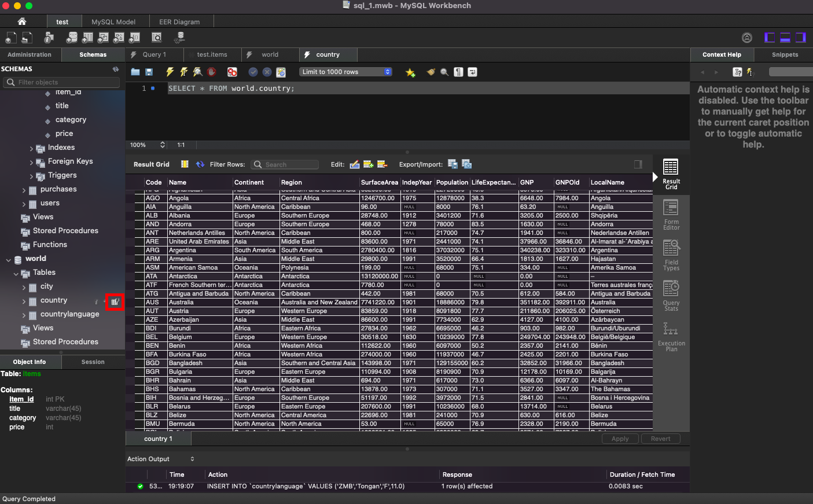
Task: Open the country table data grid icon
Action: [x=115, y=302]
